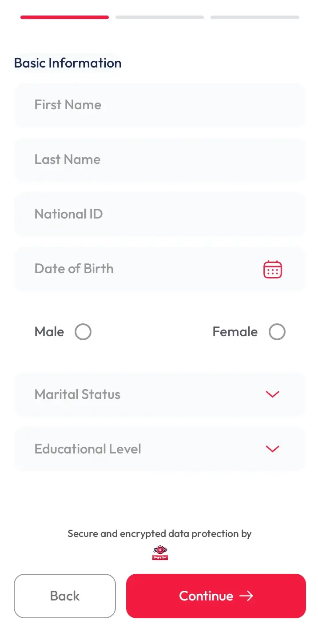This screenshot has height=644, width=318.
Task: Click the Pesa Go logo icon
Action: [x=160, y=553]
